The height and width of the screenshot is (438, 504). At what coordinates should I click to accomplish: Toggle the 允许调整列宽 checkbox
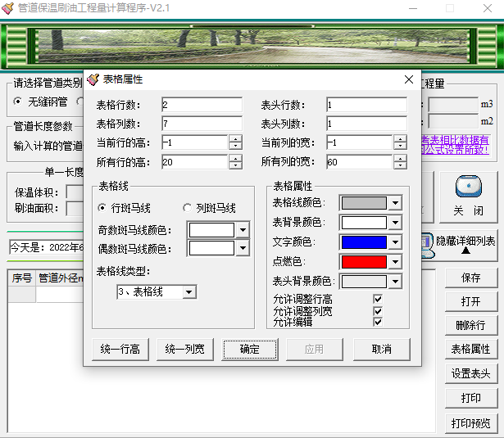(378, 311)
